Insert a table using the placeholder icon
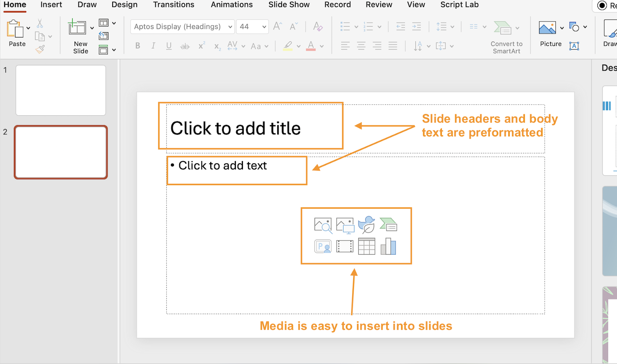Screen dimensions: 617x364 pyautogui.click(x=366, y=247)
